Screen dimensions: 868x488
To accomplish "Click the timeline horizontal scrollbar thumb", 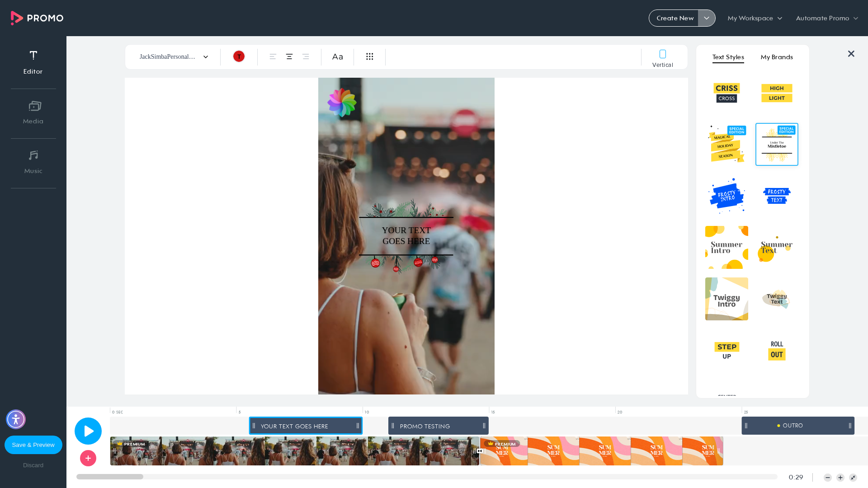I will tap(110, 477).
